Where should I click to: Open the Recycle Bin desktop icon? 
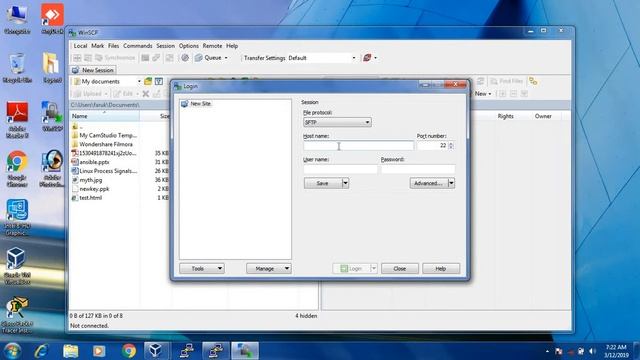click(x=17, y=68)
